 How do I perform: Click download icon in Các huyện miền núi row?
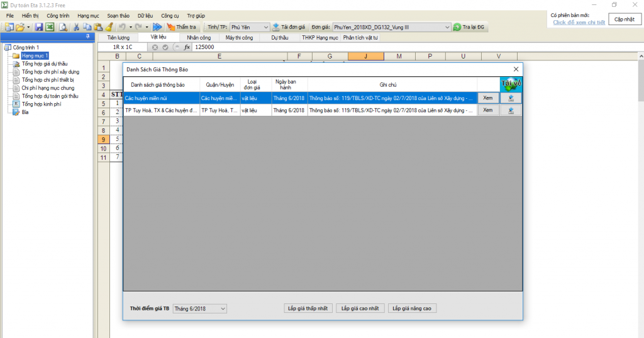click(511, 98)
